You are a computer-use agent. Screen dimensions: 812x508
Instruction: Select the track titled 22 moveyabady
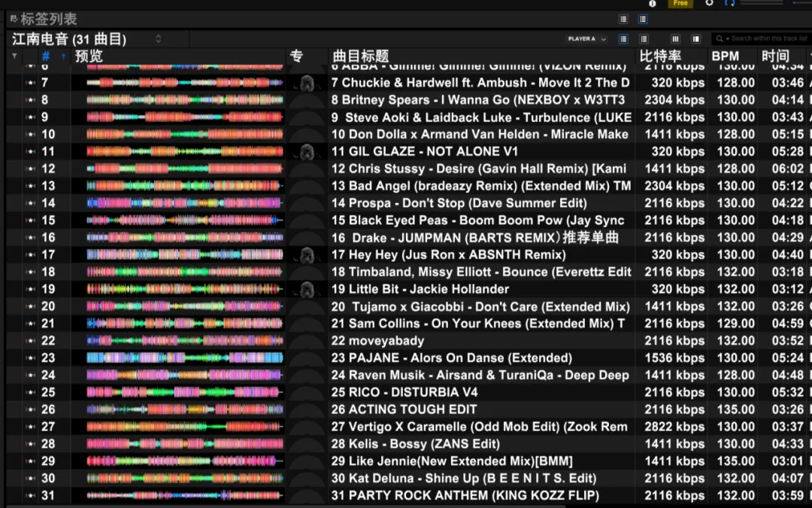[377, 341]
